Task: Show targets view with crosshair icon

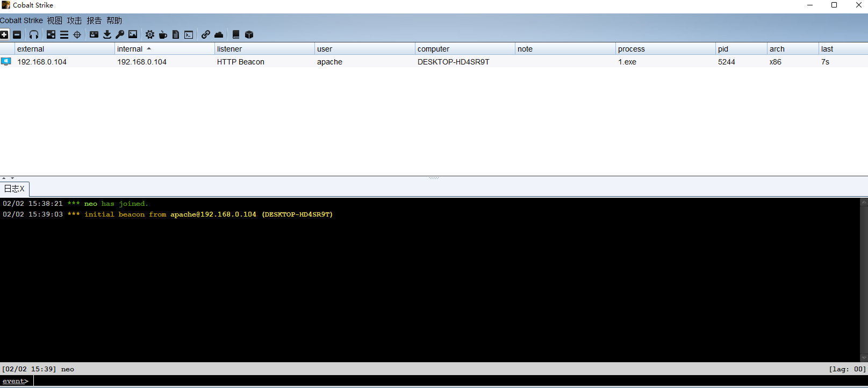Action: click(x=77, y=34)
